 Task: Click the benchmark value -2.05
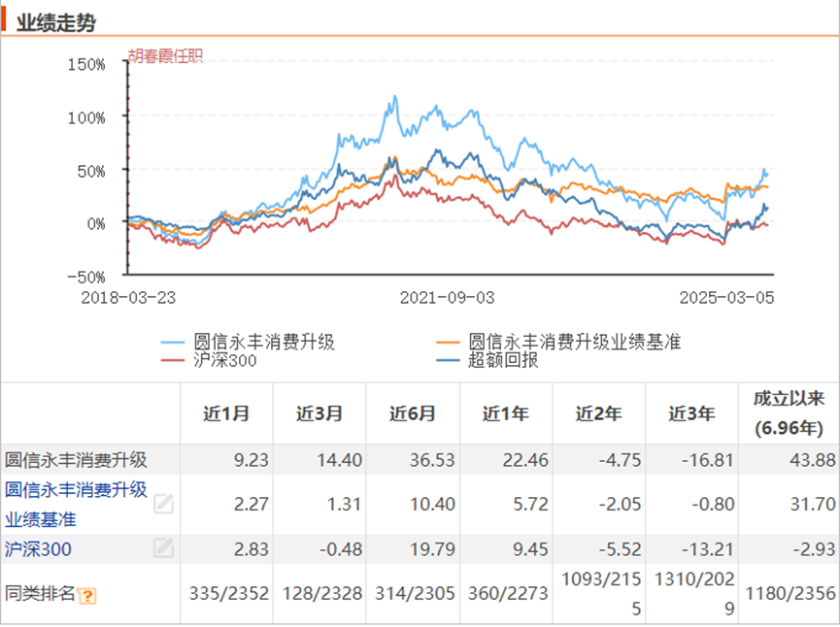pos(620,504)
